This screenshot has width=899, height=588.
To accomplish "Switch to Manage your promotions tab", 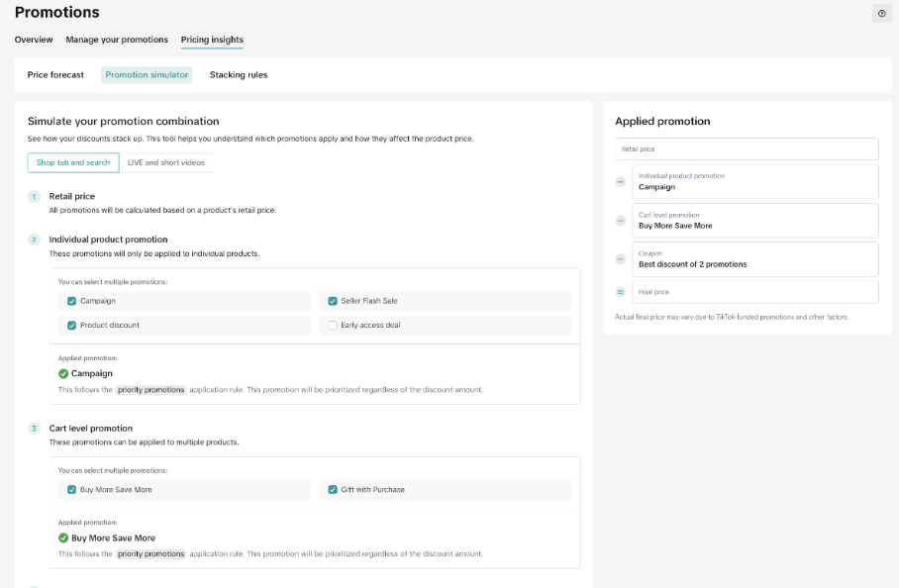I will (117, 40).
